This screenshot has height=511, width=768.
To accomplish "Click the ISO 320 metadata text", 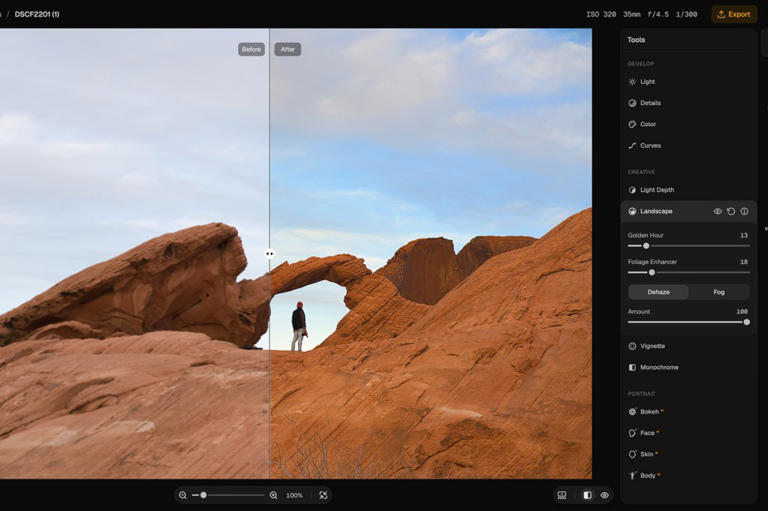I will [601, 14].
